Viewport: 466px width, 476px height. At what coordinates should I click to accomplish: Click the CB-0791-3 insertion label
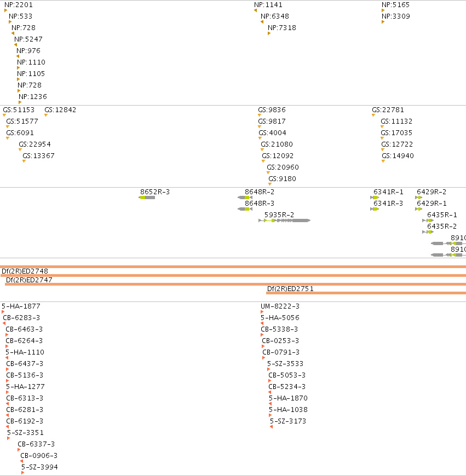281,352
